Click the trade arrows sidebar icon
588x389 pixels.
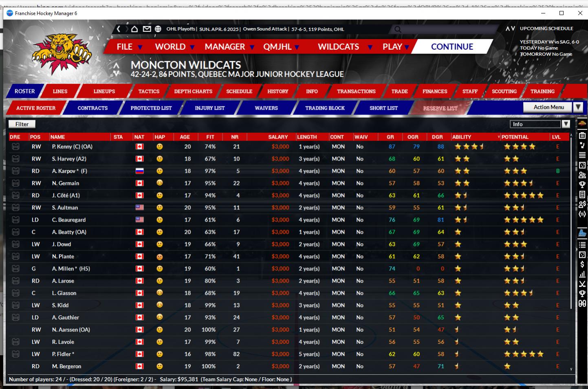[582, 214]
